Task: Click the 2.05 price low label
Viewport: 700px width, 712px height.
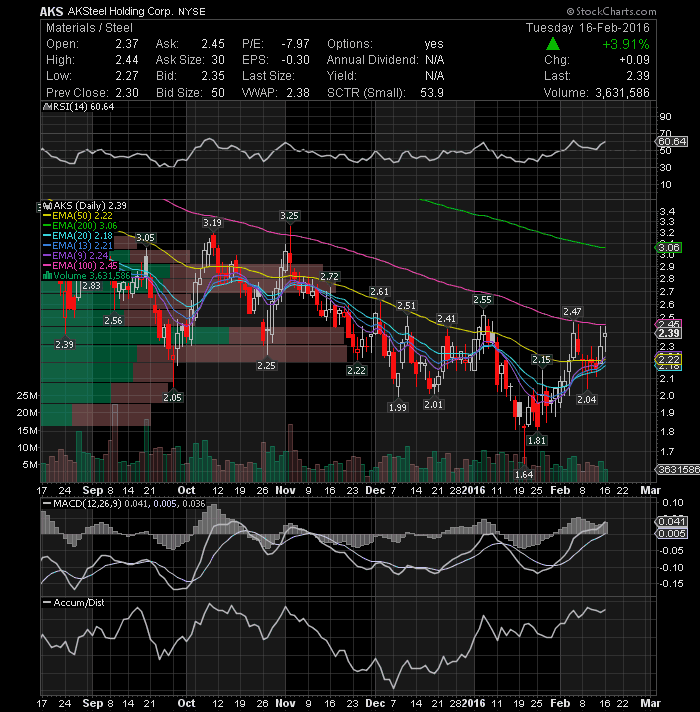Action: [x=173, y=398]
